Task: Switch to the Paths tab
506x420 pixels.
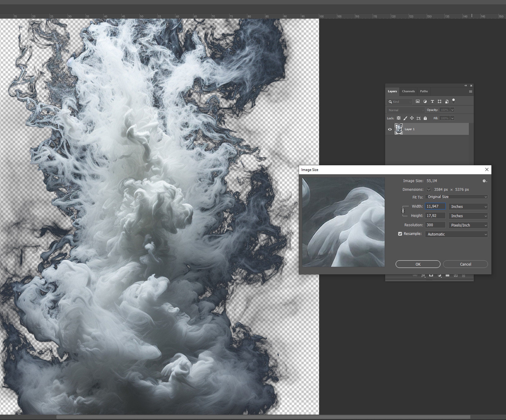Action: tap(424, 91)
